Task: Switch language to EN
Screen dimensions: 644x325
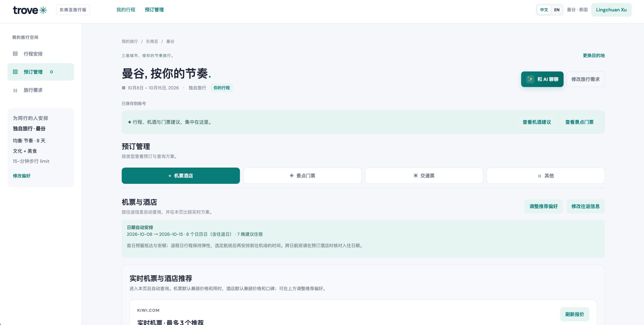Action: 557,10
